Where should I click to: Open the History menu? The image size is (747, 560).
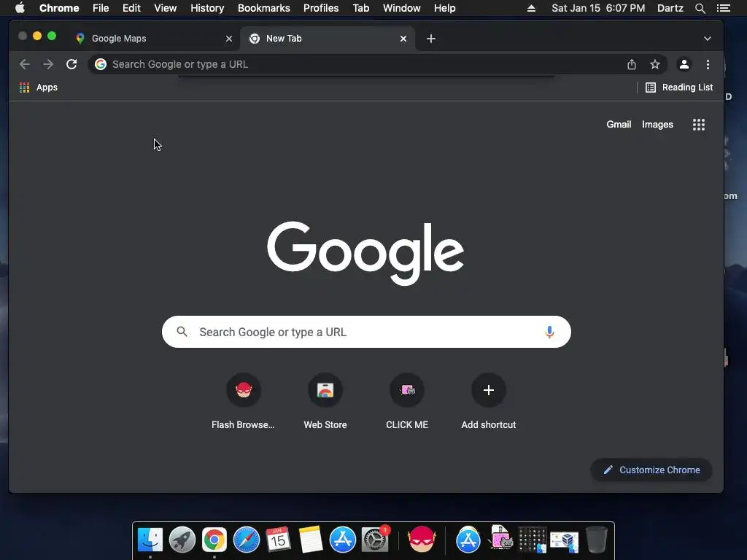(207, 8)
